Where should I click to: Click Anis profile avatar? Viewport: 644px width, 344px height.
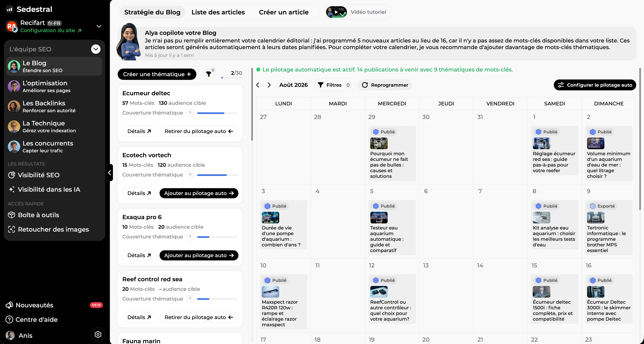10,335
